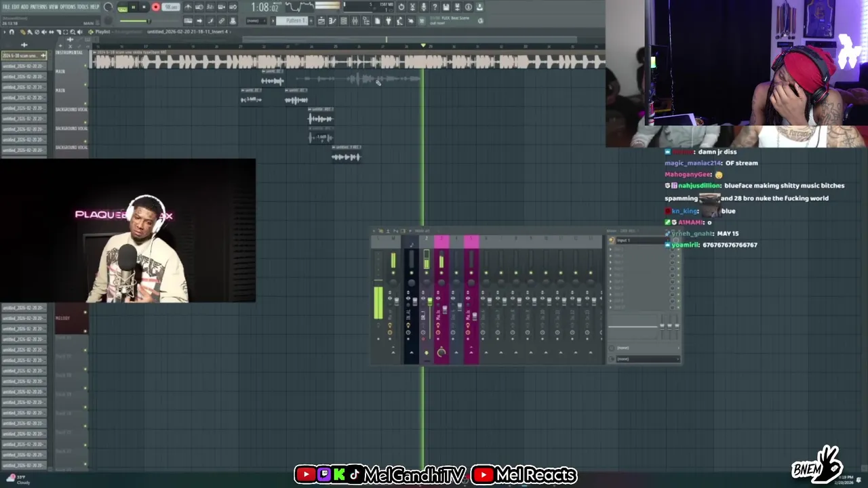Toggle wait for input icon
This screenshot has width=868, height=488.
click(x=199, y=7)
